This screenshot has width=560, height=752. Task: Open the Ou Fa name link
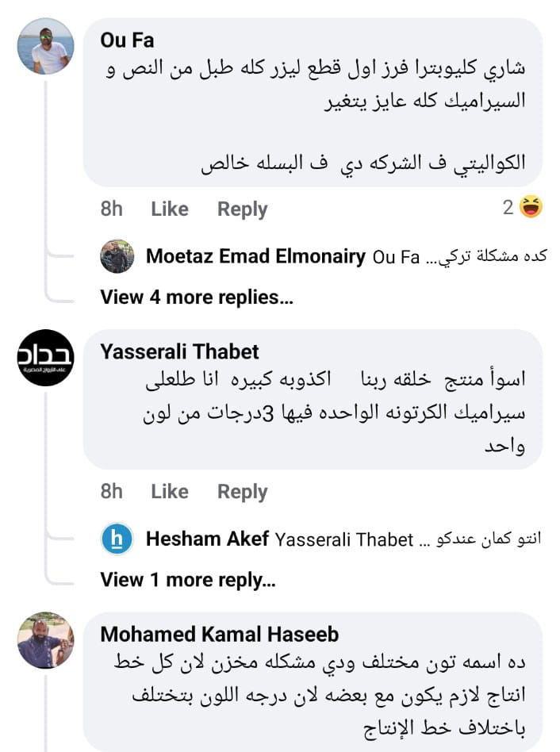(x=128, y=40)
